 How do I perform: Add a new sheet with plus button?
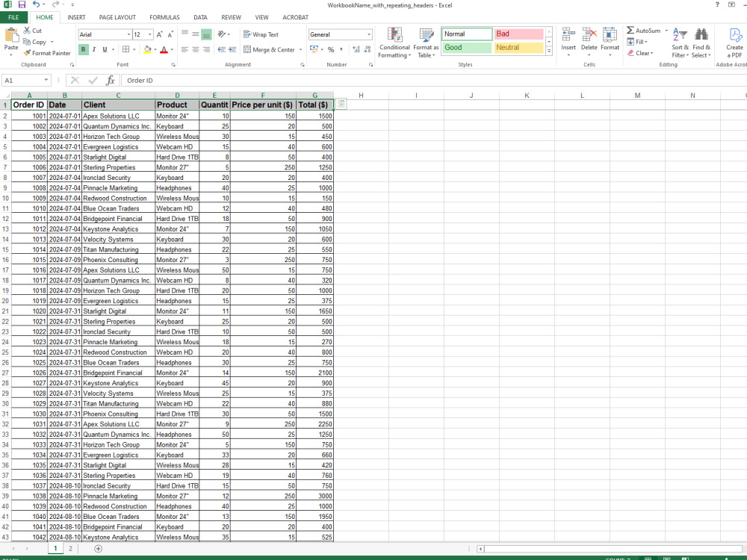point(98,549)
